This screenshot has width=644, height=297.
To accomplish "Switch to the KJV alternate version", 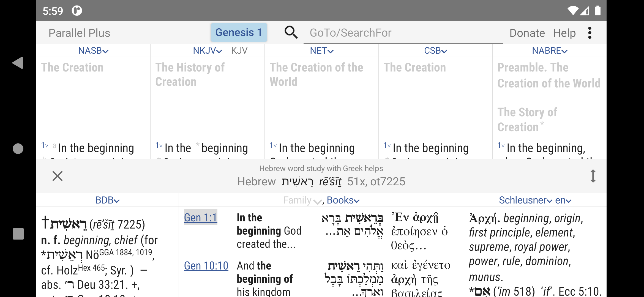I will (x=239, y=51).
